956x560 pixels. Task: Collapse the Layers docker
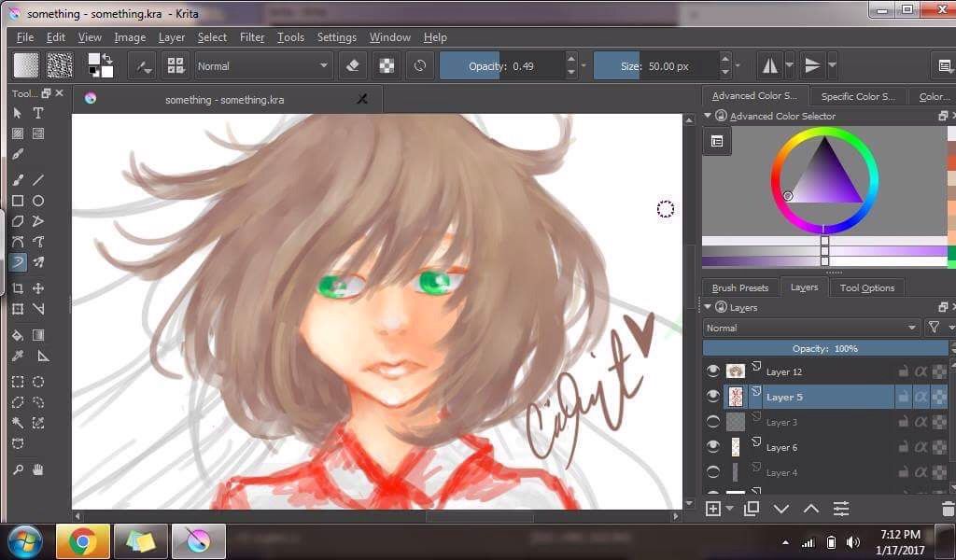coord(708,306)
